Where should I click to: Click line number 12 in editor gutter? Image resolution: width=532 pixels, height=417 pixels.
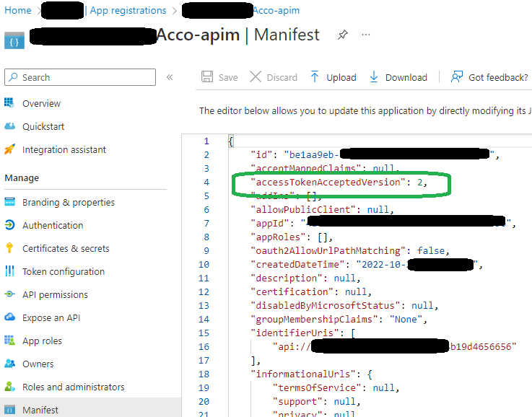click(204, 292)
